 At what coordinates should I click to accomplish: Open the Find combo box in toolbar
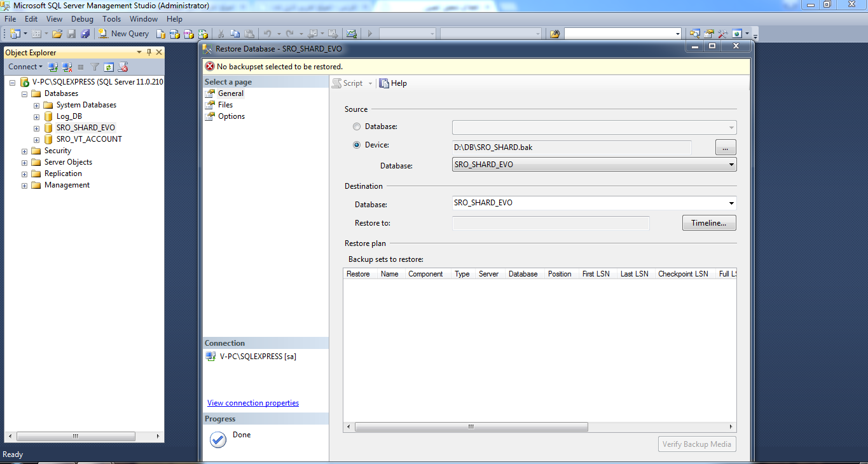623,34
